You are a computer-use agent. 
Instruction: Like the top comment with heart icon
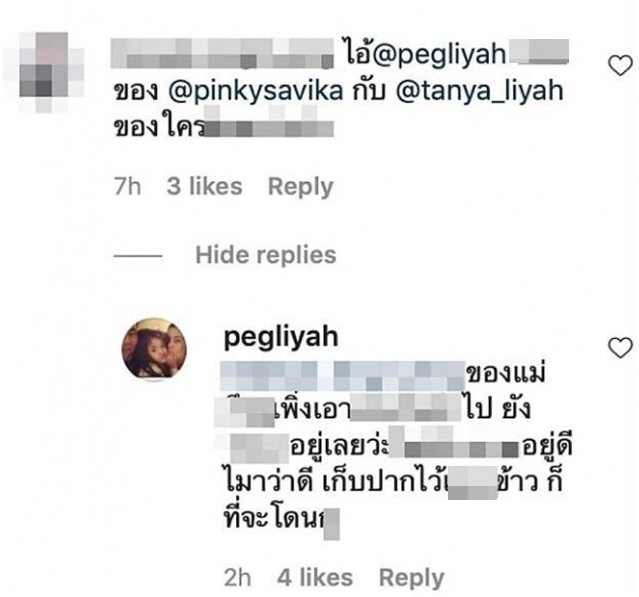pos(620,66)
